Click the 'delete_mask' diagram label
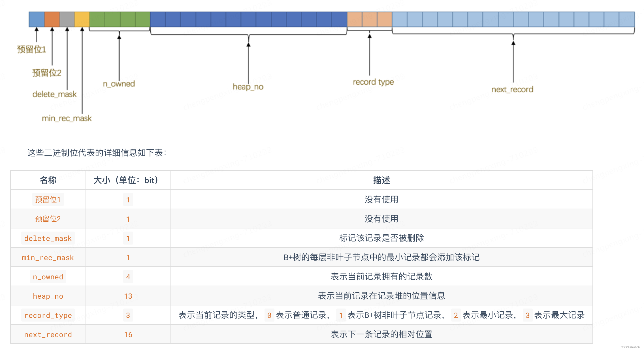Image resolution: width=644 pixels, height=351 pixels. click(54, 94)
